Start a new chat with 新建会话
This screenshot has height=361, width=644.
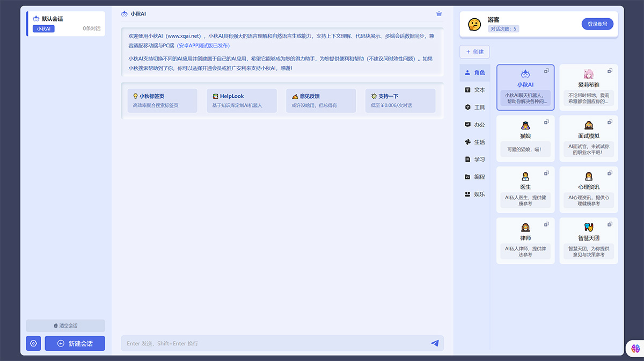click(75, 343)
